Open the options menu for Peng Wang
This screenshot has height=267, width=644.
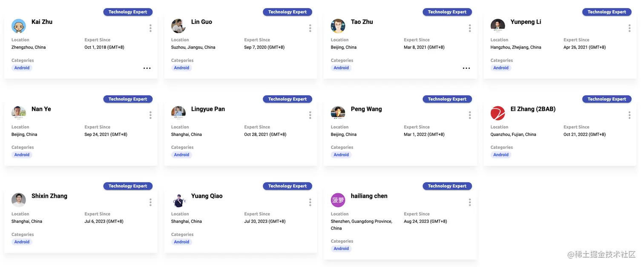(470, 115)
